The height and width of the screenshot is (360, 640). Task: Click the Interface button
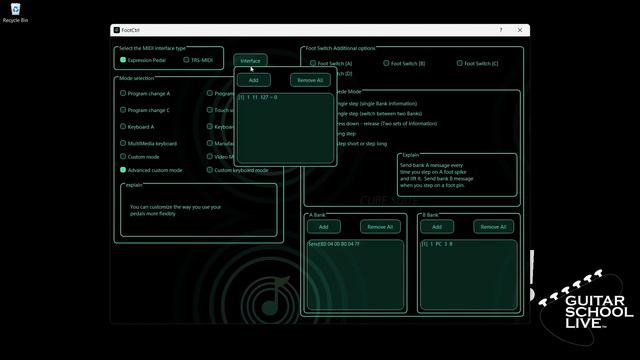[x=250, y=60]
